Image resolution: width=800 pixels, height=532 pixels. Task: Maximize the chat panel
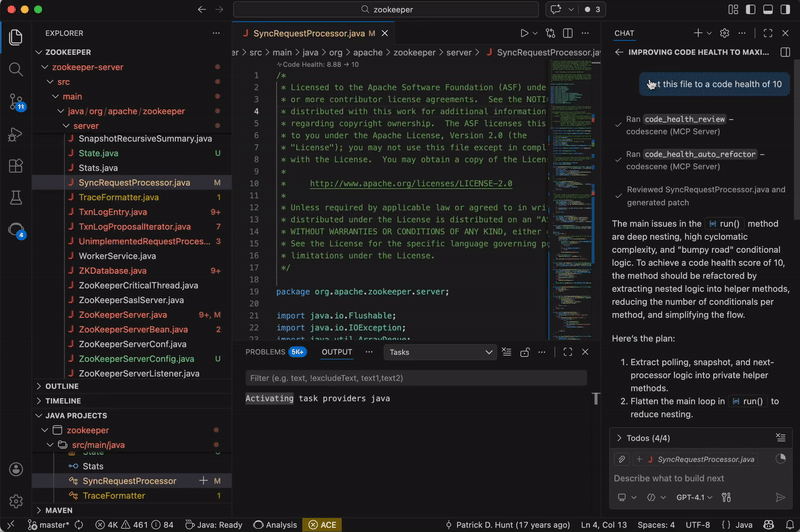click(768, 33)
